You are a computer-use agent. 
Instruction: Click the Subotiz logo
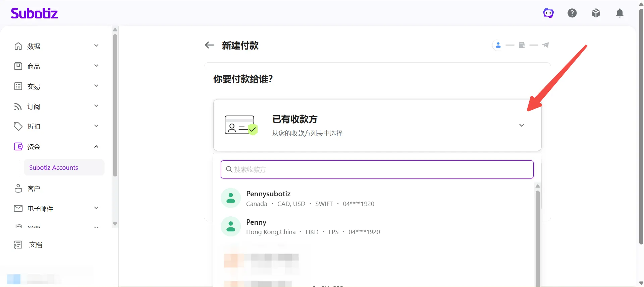tap(34, 13)
